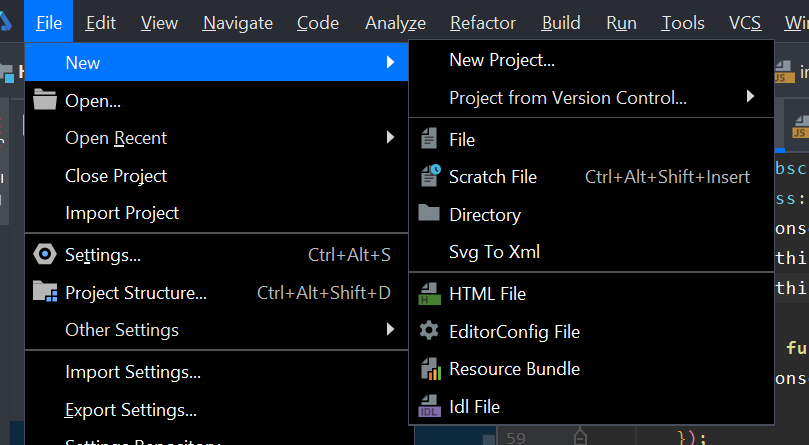Click the Idl File icon
Viewport: 809px width, 445px height.
430,407
